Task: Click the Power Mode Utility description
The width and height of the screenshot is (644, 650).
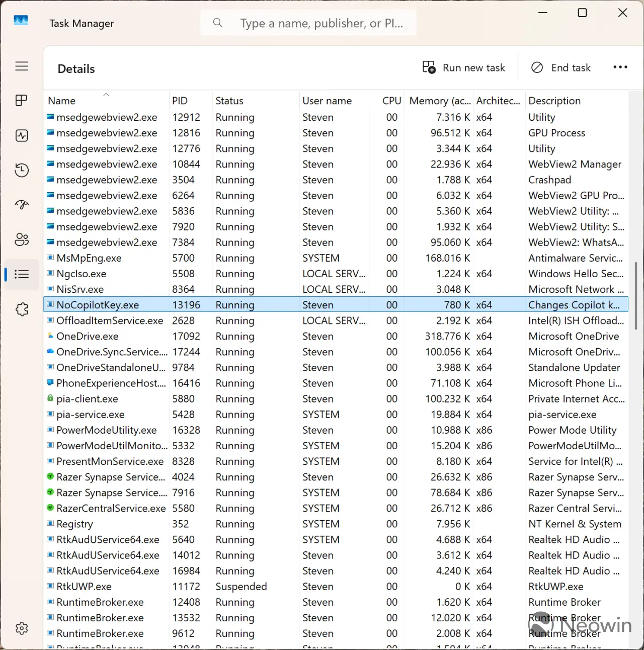Action: coord(572,430)
